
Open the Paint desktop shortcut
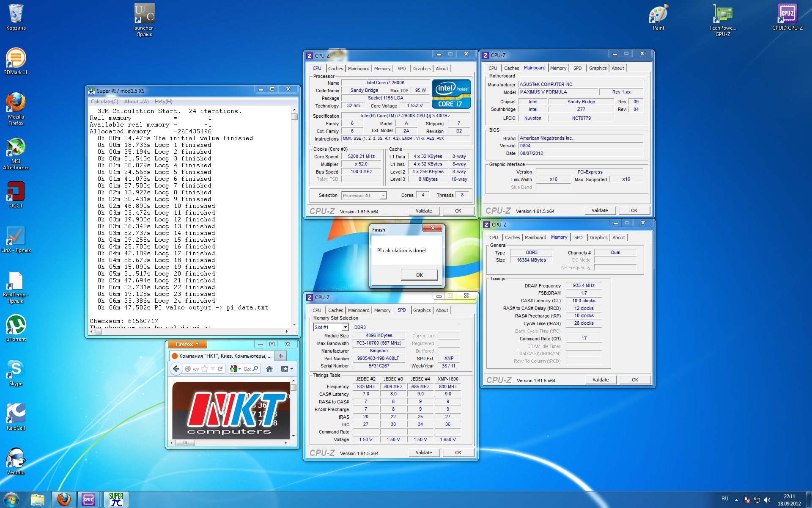pyautogui.click(x=658, y=17)
